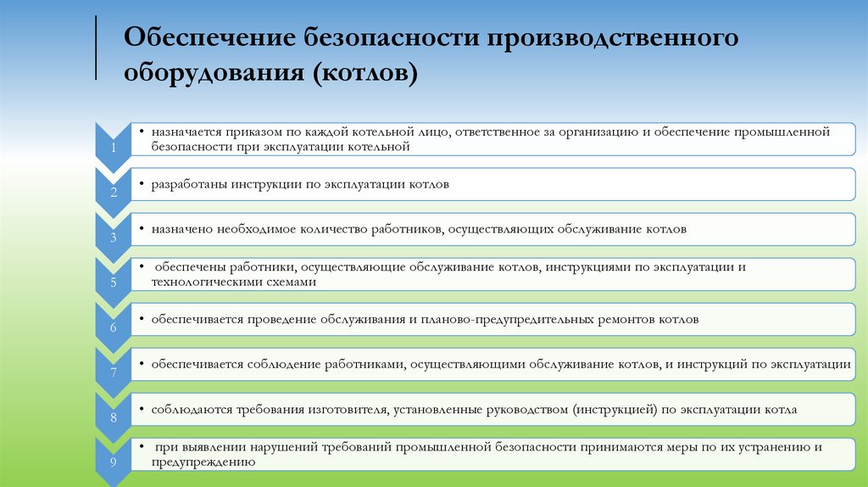Select the chevron numbered 8

114,417
